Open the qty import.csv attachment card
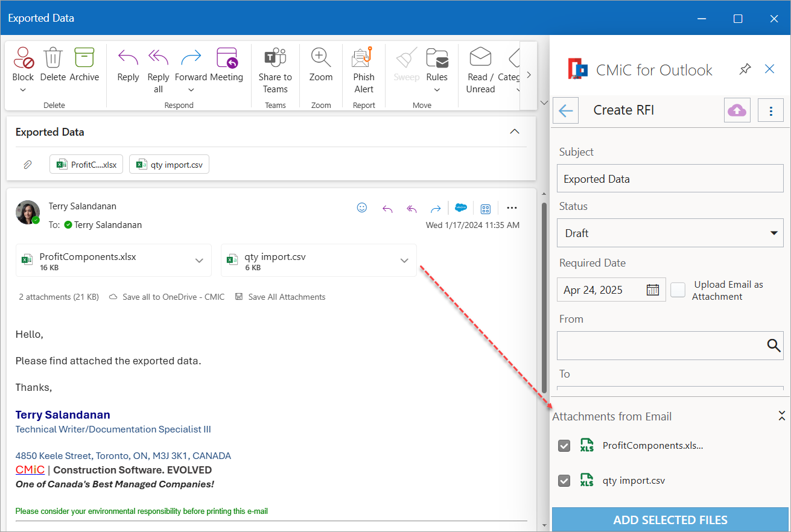Viewport: 791px width, 532px height. [319, 261]
